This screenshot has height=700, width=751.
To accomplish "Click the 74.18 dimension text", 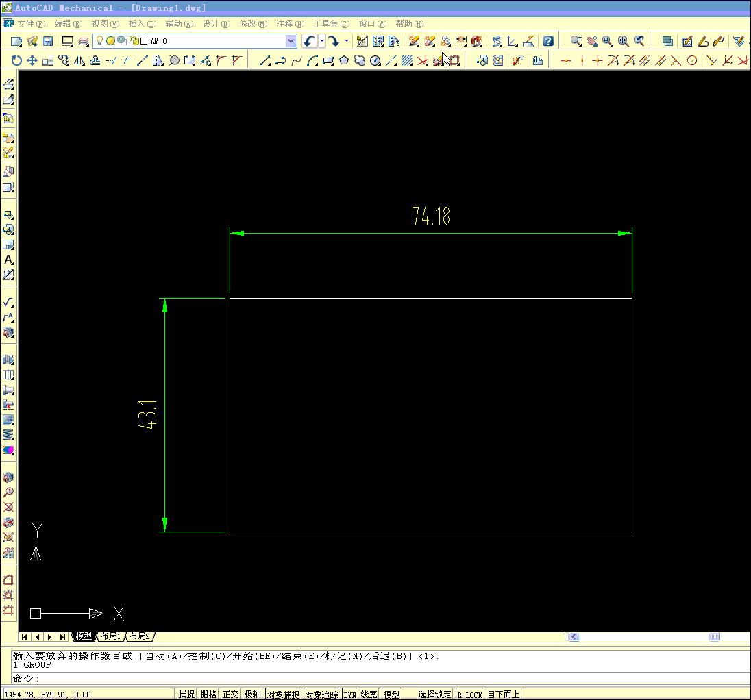I will click(x=431, y=216).
